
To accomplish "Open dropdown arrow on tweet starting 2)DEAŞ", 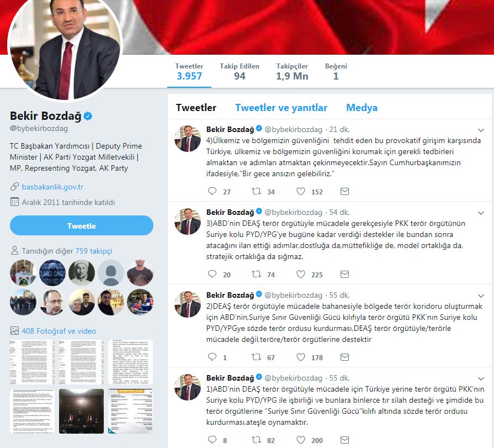I will (481, 296).
